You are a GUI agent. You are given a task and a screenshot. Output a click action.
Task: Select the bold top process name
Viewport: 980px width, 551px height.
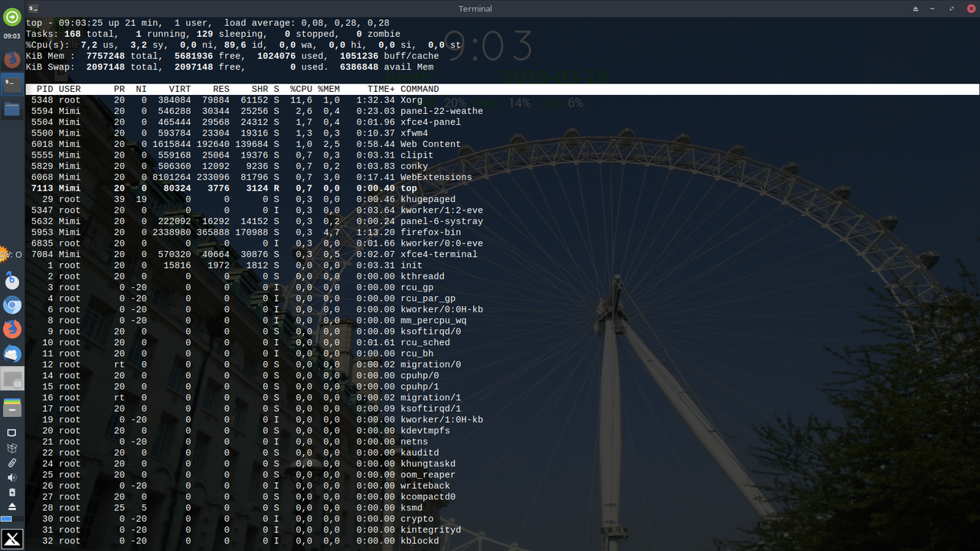point(409,188)
